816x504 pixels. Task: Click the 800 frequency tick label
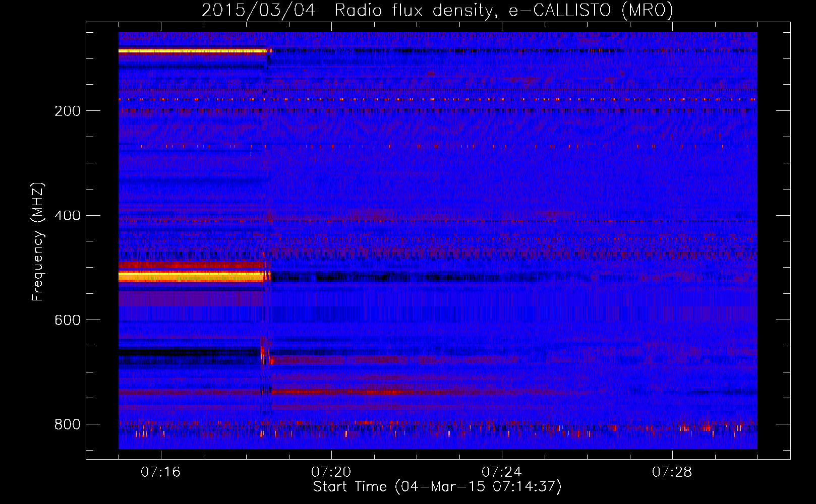click(68, 425)
